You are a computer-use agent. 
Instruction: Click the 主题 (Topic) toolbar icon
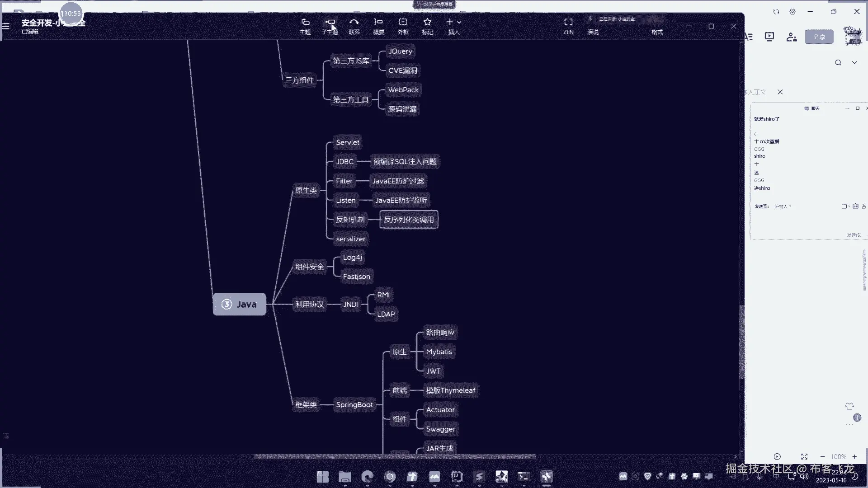pos(305,26)
